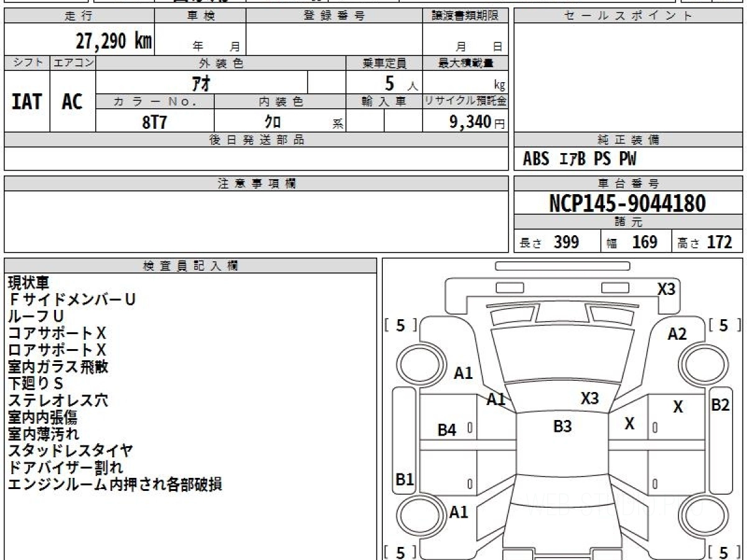Viewport: 747px width, 560px height.
Task: Click the ルーフU note line
Action: click(x=36, y=317)
